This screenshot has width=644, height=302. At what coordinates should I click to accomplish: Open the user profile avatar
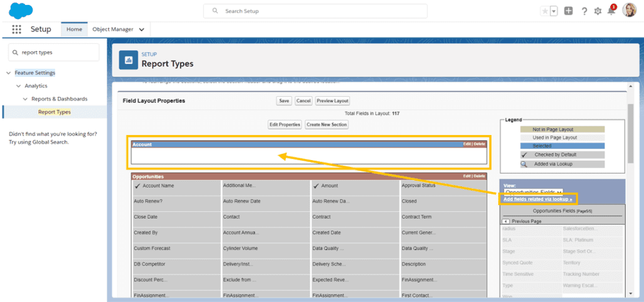pyautogui.click(x=629, y=11)
